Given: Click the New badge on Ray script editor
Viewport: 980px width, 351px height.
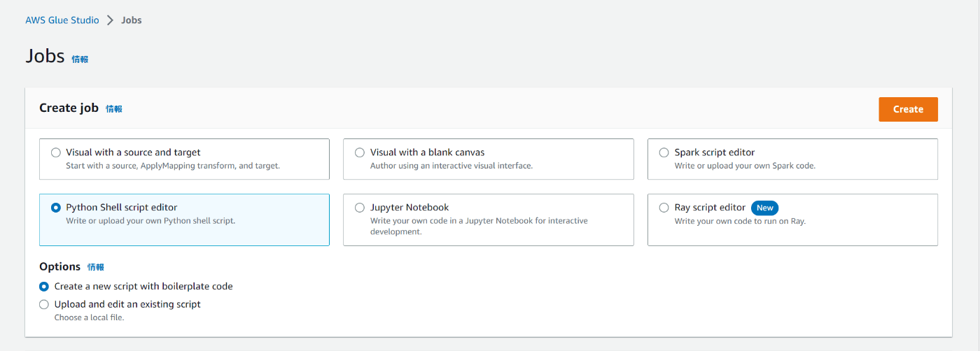Looking at the screenshot, I should (764, 208).
